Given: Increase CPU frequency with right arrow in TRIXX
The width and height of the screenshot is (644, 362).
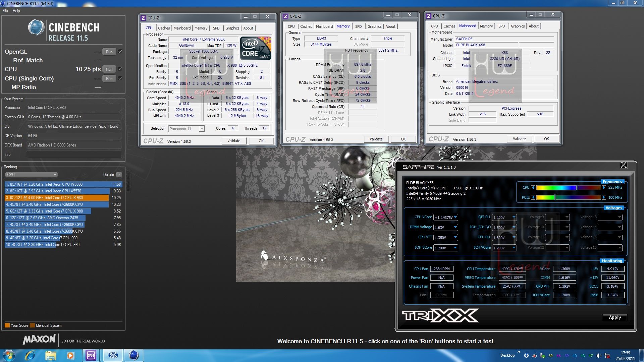Looking at the screenshot, I should [x=604, y=188].
